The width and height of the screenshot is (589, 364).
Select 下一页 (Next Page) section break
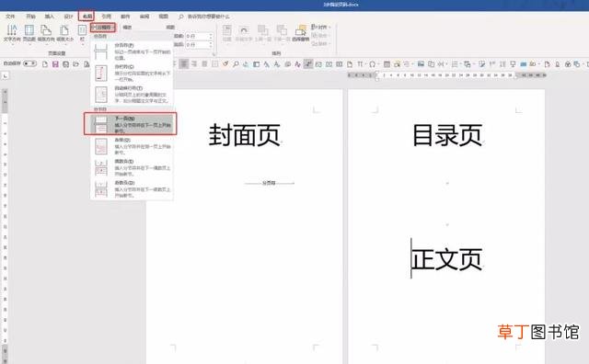[132, 124]
